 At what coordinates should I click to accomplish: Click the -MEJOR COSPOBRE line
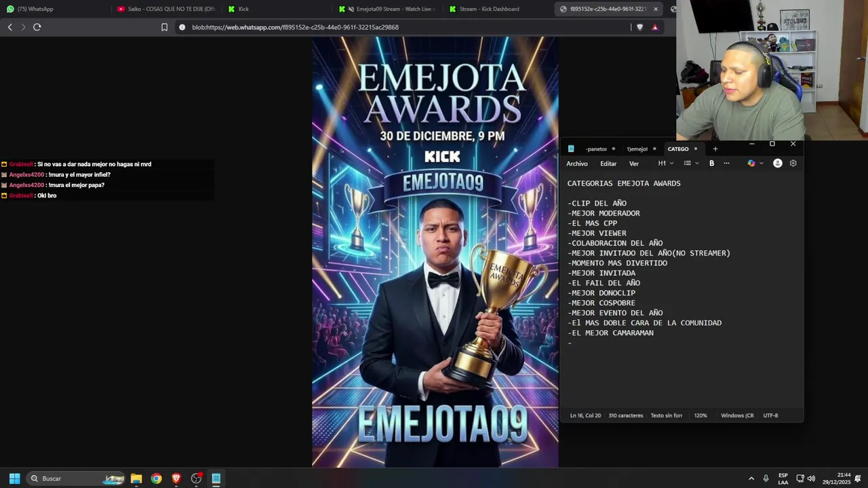click(x=601, y=303)
